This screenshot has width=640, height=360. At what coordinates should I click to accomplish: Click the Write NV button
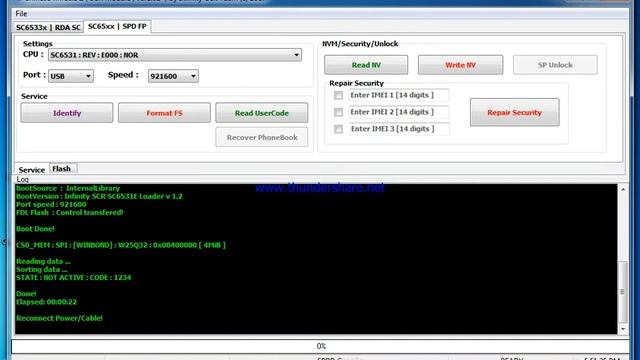click(x=460, y=65)
